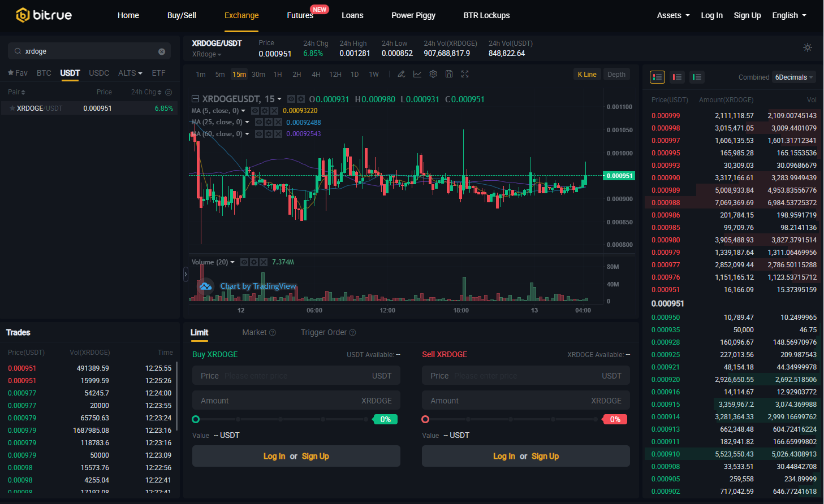
Task: Open the Fav starred tab
Action: pos(18,73)
